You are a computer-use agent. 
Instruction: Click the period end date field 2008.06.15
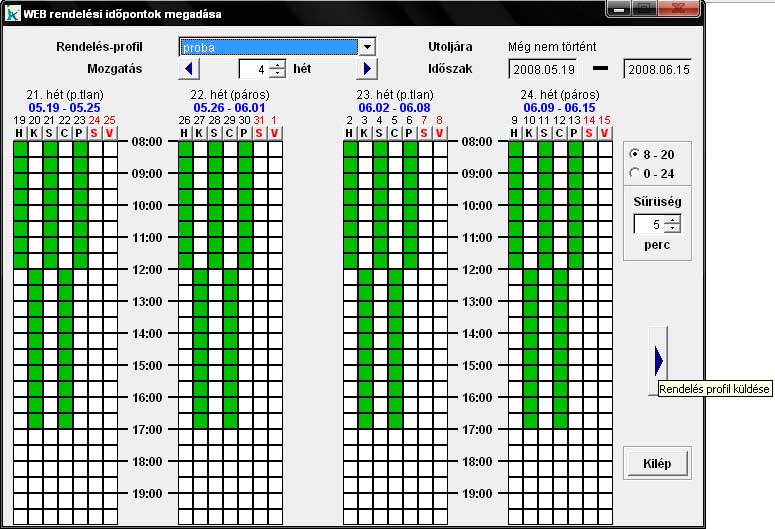pos(657,69)
